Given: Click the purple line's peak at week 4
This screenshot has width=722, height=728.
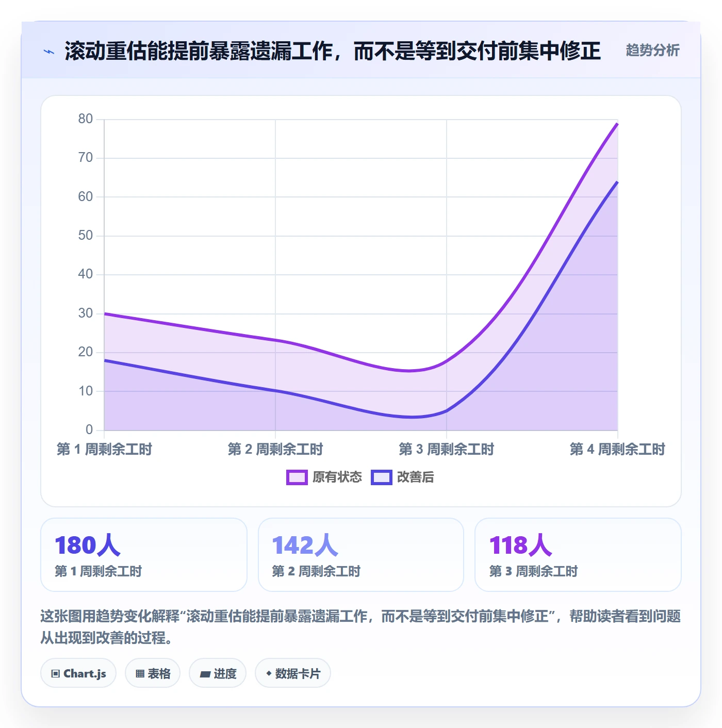Looking at the screenshot, I should tap(617, 124).
